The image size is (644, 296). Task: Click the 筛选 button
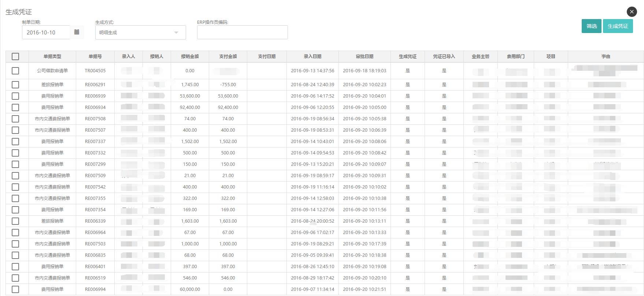pos(591,26)
